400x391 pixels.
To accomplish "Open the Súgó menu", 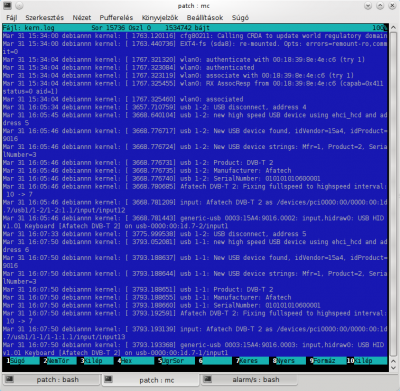I will point(240,18).
